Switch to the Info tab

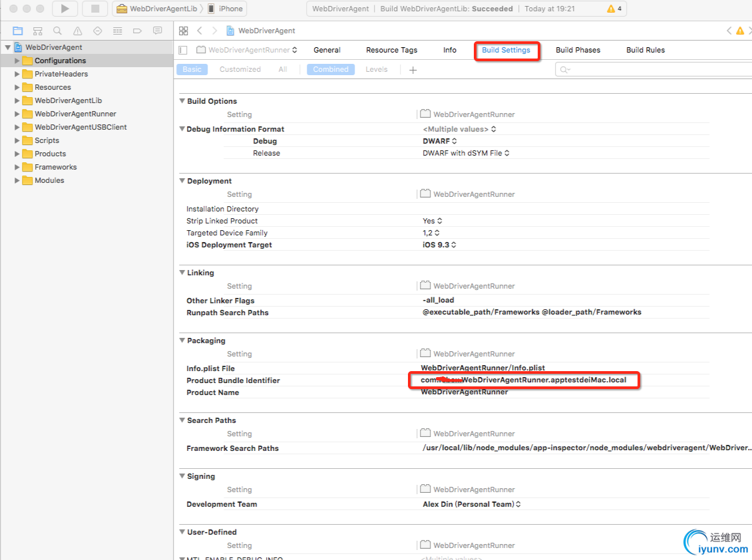tap(450, 50)
